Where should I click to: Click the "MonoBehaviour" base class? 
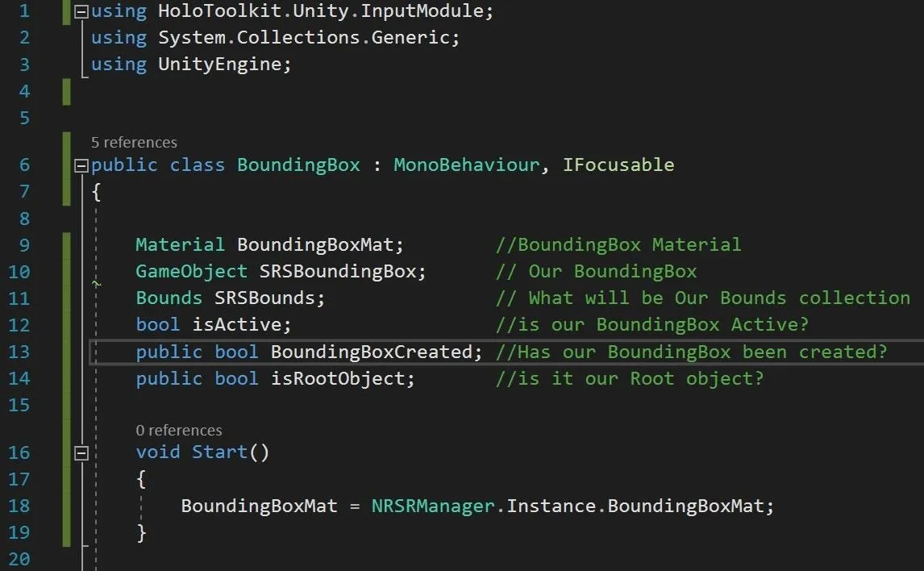click(466, 165)
